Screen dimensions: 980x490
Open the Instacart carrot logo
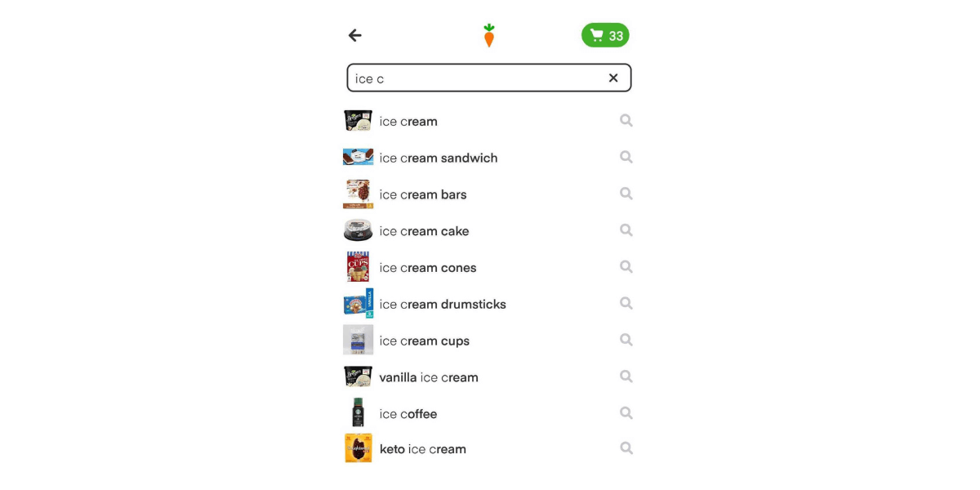pos(489,35)
